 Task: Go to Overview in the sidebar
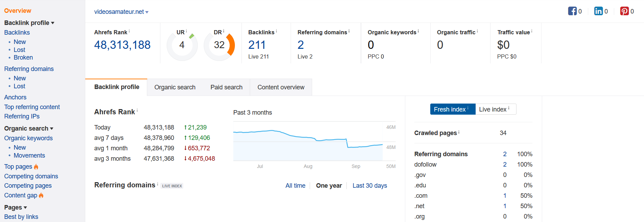click(18, 11)
